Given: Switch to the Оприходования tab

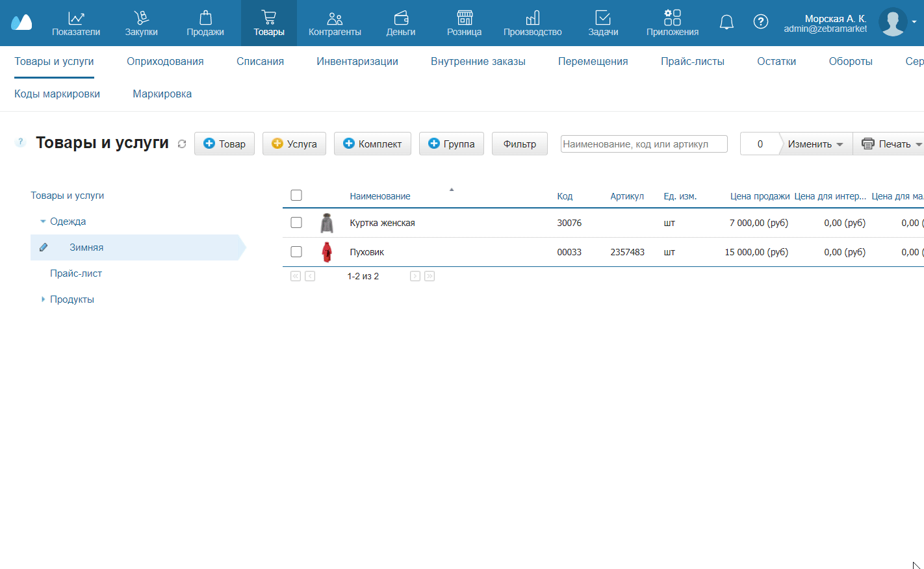Looking at the screenshot, I should point(165,62).
